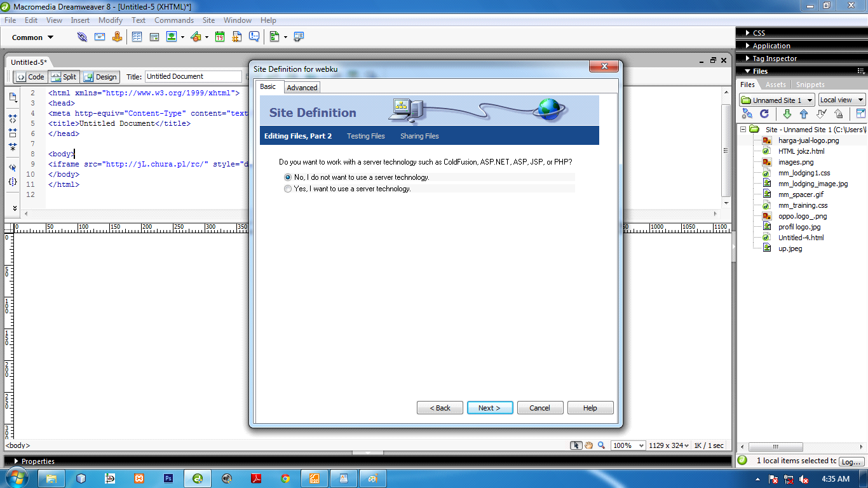Click Next in Site Definition dialog
The height and width of the screenshot is (488, 868).
(x=490, y=408)
